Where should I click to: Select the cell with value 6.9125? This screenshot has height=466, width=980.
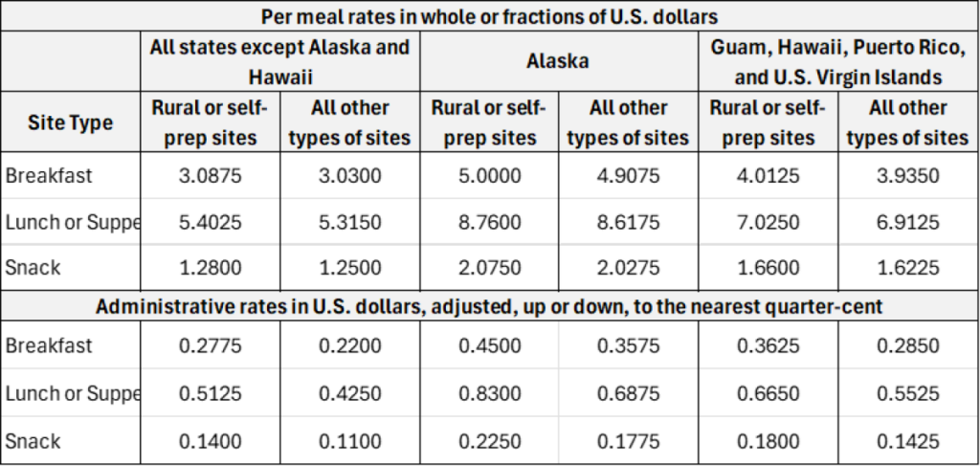[x=907, y=222]
